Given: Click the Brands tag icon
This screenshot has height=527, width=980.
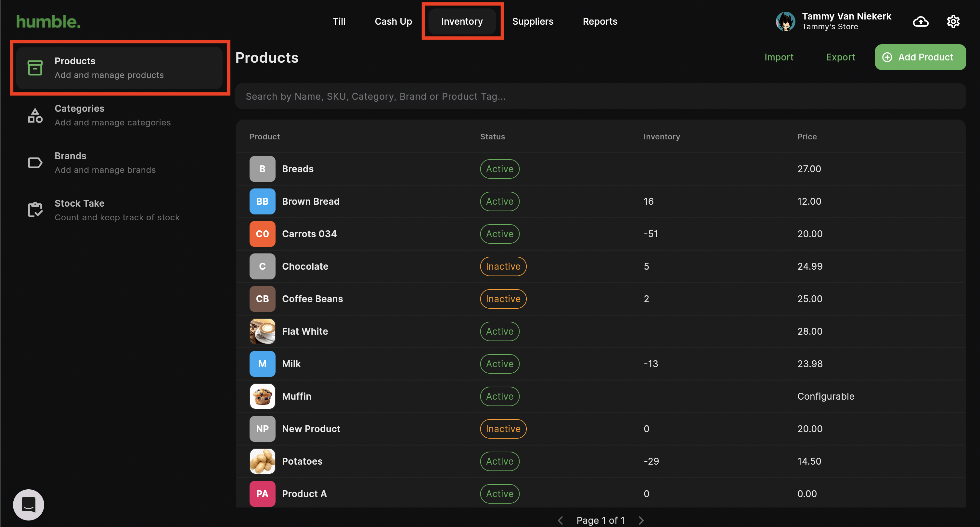Looking at the screenshot, I should [35, 163].
